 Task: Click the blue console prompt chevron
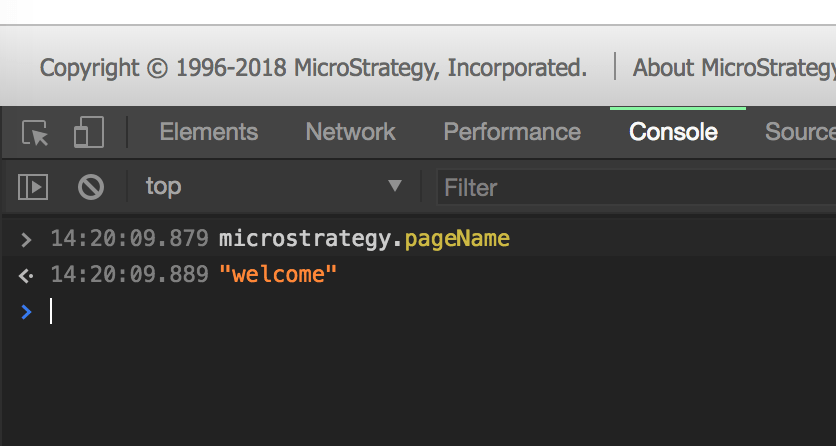point(26,312)
